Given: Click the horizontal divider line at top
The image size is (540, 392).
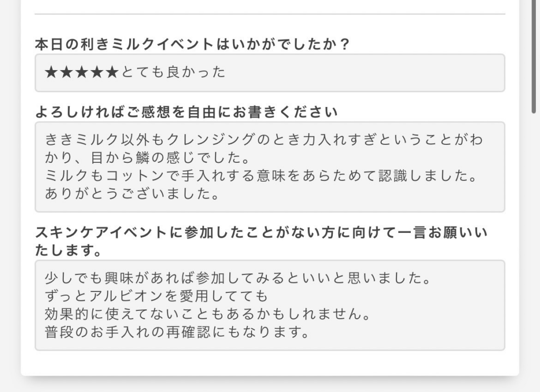Looking at the screenshot, I should click(270, 14).
